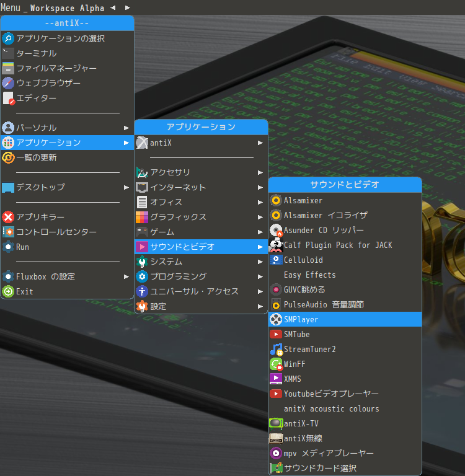Screen dimensions: 465x476
Task: Launch Easy Effects from the menu
Action: pyautogui.click(x=345, y=275)
